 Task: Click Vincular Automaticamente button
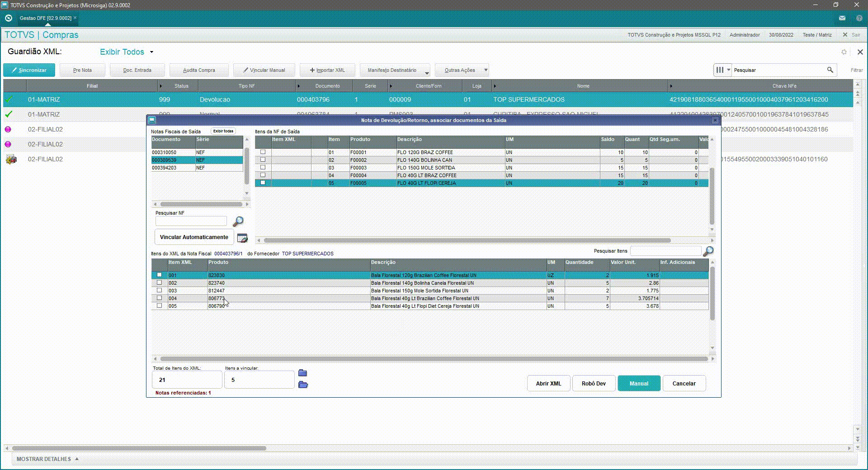[x=194, y=237]
